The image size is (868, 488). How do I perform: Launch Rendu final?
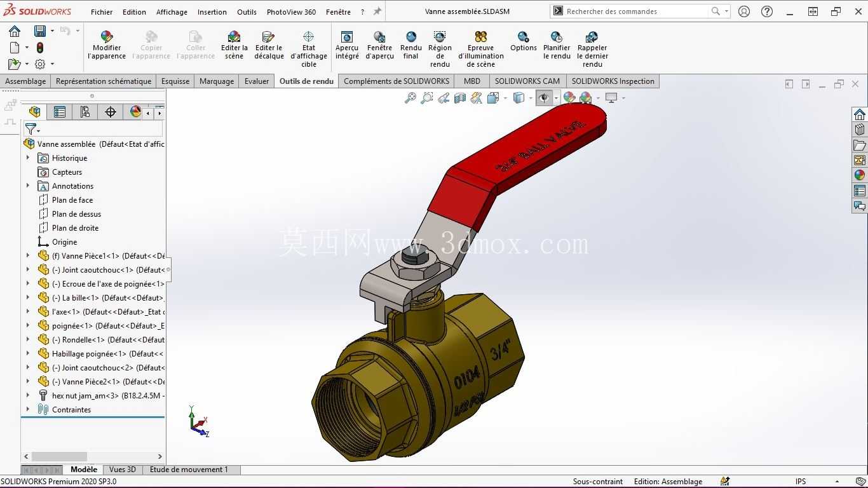411,46
